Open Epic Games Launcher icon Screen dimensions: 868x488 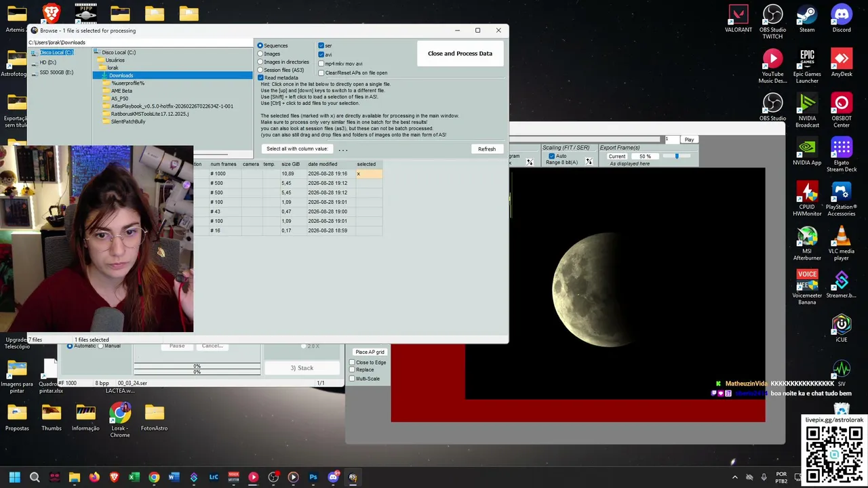[807, 66]
